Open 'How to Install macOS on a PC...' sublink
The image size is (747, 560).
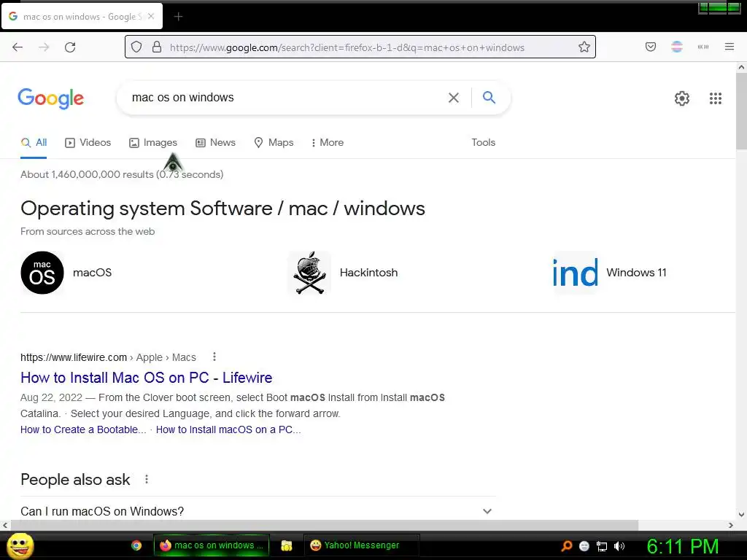click(x=228, y=429)
